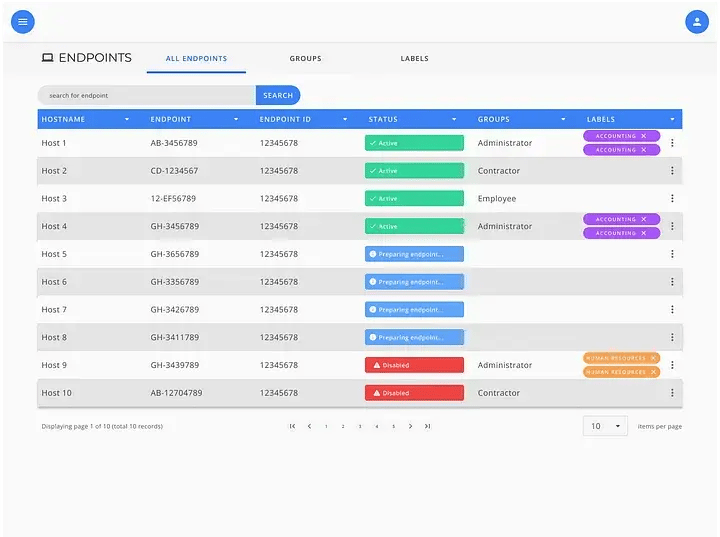
Task: Focus the search for endpoint field
Action: coord(145,96)
